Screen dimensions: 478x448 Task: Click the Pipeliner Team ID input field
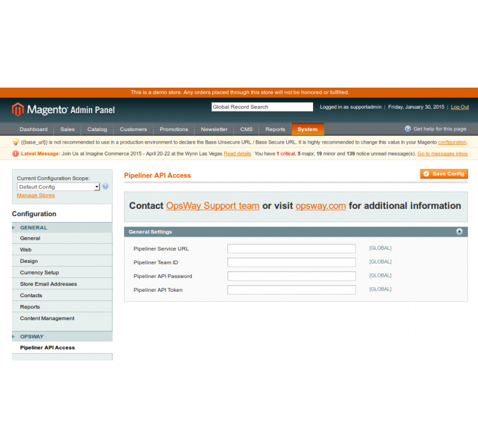coord(291,262)
